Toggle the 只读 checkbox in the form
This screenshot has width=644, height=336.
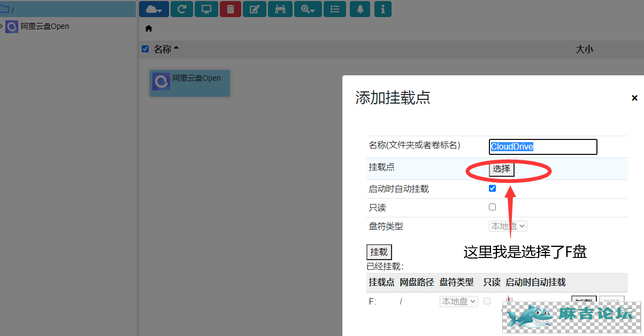tap(493, 207)
